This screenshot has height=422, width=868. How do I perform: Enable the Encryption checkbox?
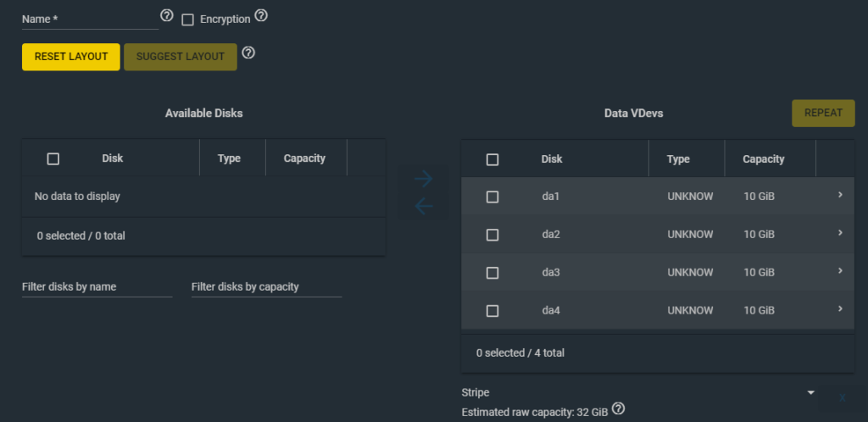click(188, 19)
